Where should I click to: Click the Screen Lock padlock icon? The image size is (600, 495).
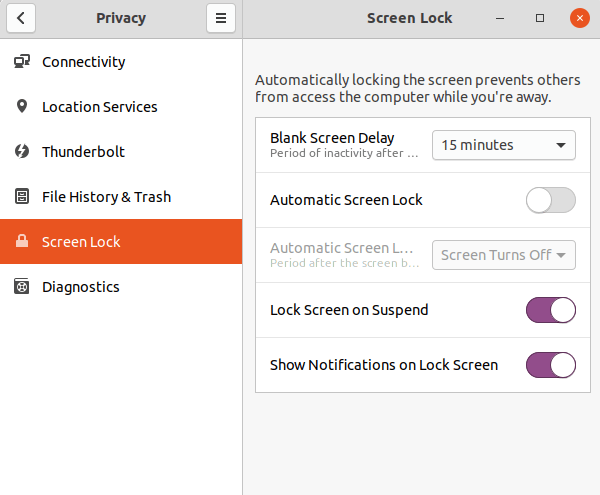[21, 242]
